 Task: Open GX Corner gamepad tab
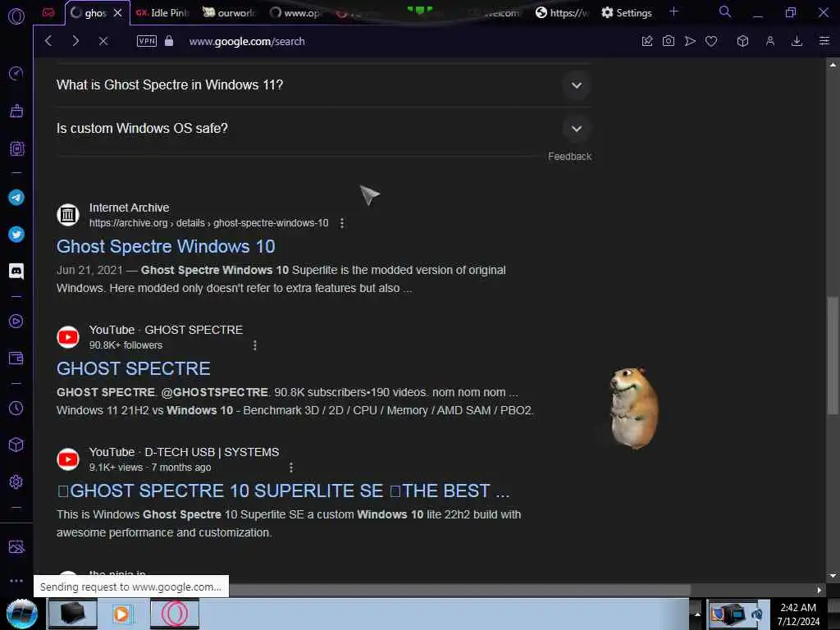[48, 13]
